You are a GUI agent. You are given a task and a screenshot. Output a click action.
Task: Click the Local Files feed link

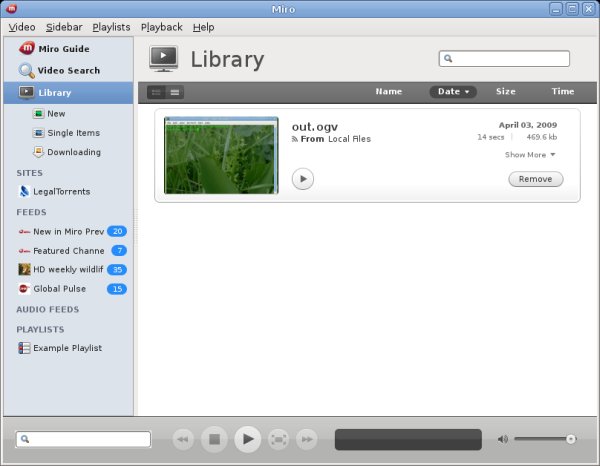tap(349, 139)
